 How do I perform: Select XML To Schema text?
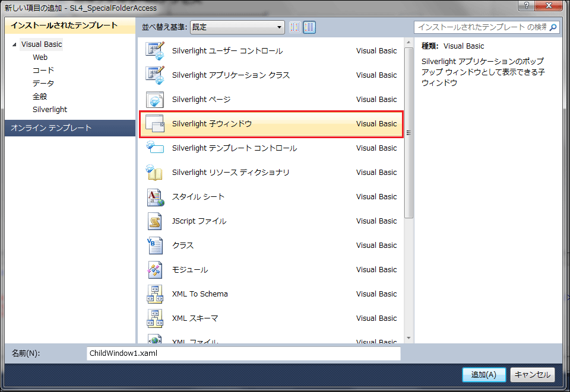coord(200,294)
